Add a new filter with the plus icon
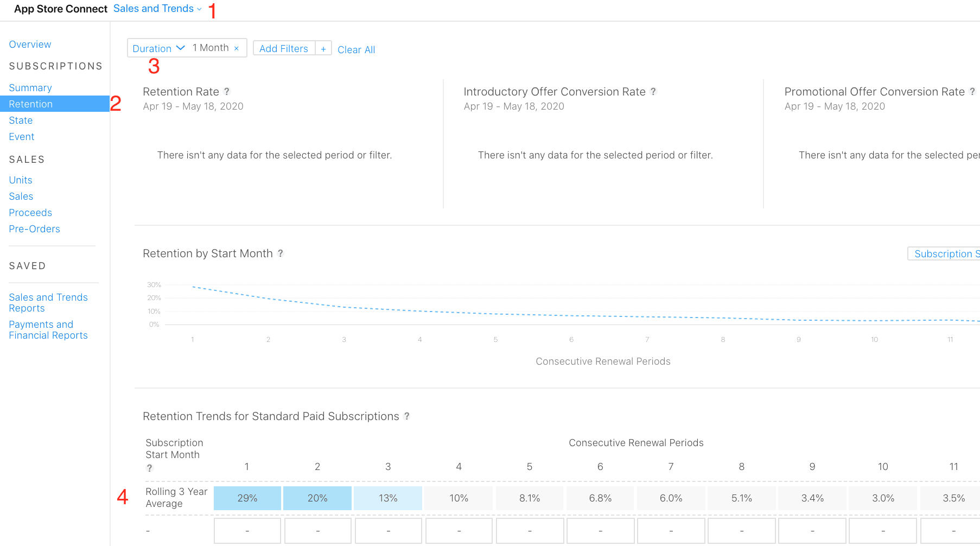Viewport: 980px width, 546px height. [x=323, y=48]
